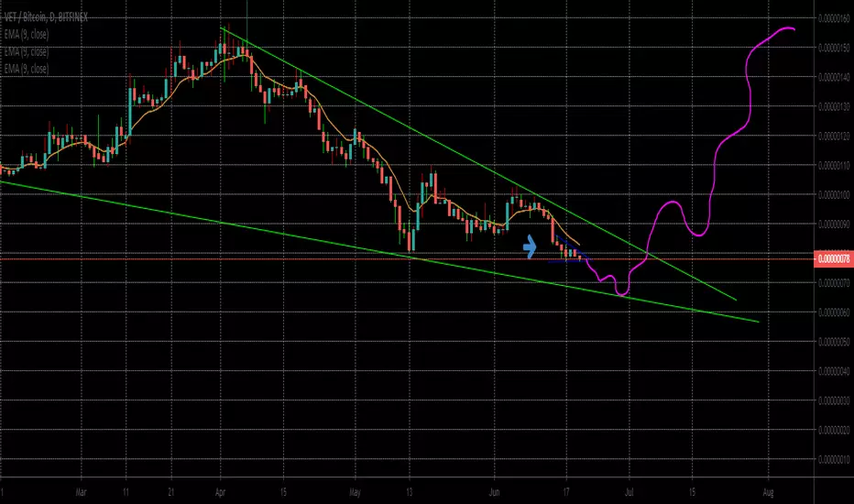This screenshot has width=854, height=504.
Task: Click the Aug label on the time axis
Action: pyautogui.click(x=768, y=493)
